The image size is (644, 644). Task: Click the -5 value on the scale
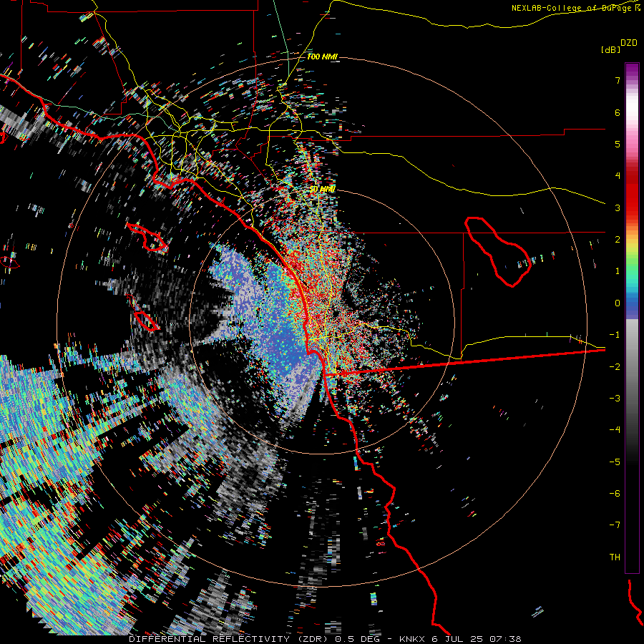tap(615, 462)
